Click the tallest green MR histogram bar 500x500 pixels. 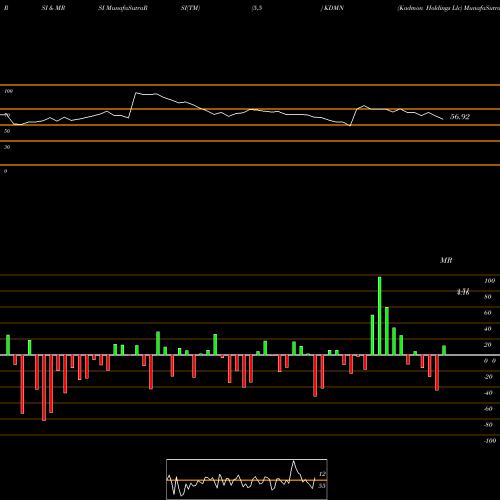[x=379, y=316]
